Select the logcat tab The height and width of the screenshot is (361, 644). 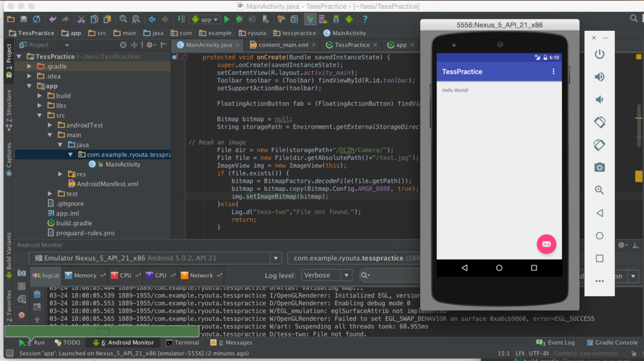tap(46, 275)
